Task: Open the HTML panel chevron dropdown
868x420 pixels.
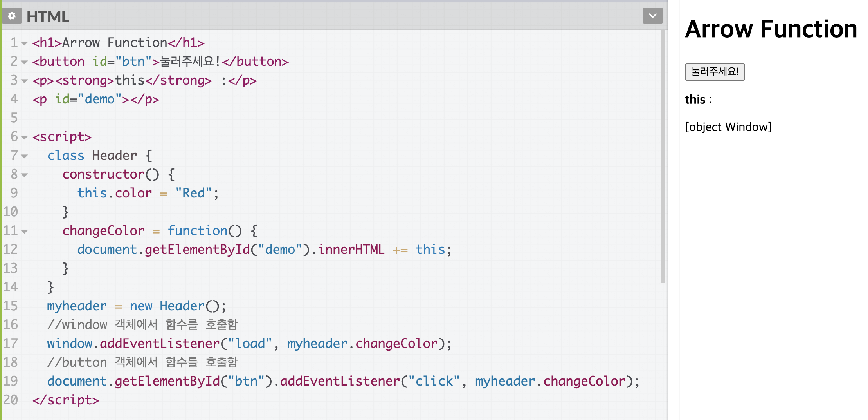Action: coord(652,16)
